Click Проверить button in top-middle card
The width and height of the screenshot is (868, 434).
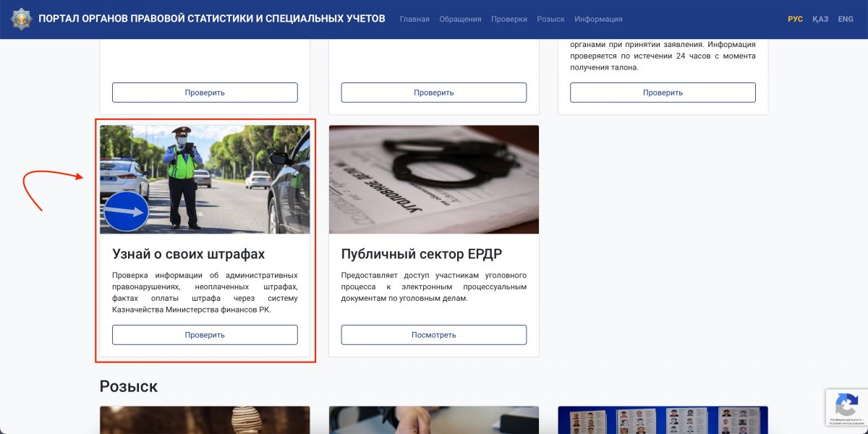(x=434, y=93)
